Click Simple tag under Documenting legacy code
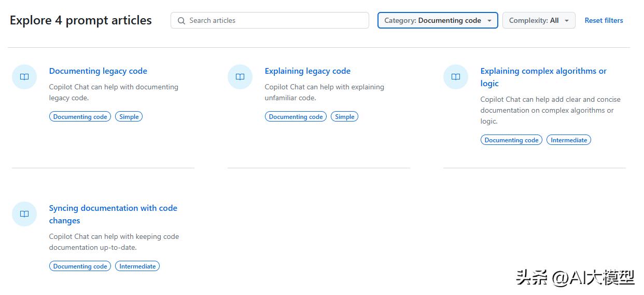Image resolution: width=644 pixels, height=295 pixels. pyautogui.click(x=129, y=117)
